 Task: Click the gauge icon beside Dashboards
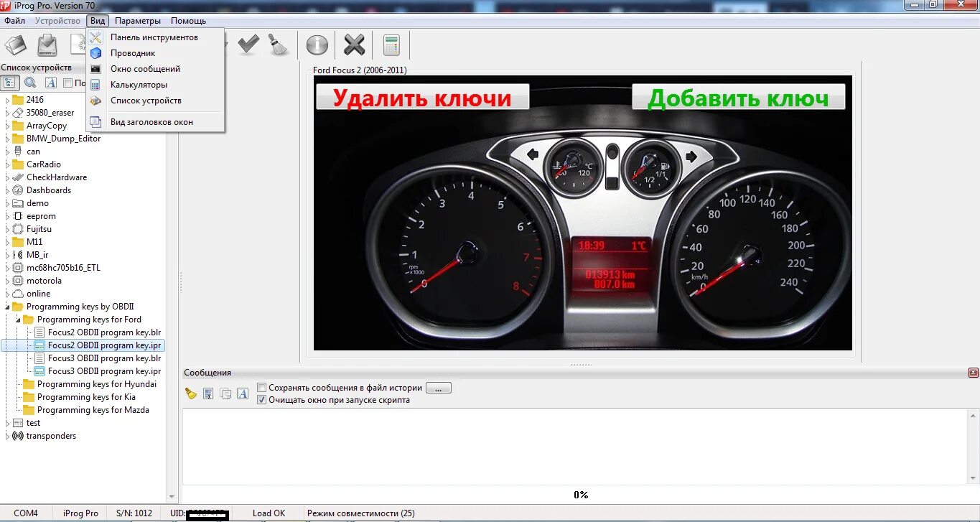coord(18,190)
